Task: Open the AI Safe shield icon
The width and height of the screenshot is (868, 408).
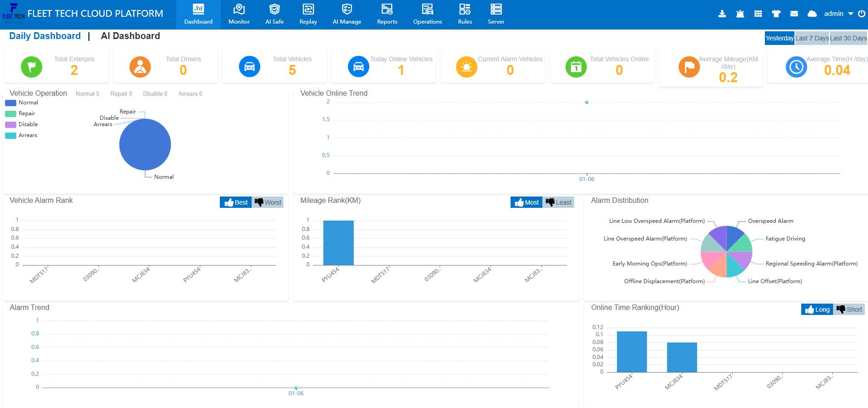Action: coord(274,10)
